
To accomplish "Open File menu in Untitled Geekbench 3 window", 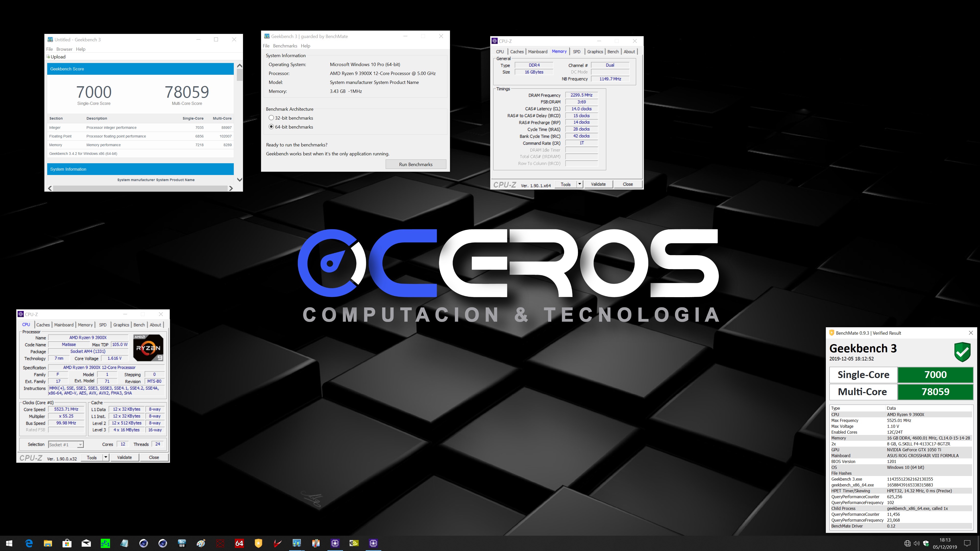I will click(50, 49).
